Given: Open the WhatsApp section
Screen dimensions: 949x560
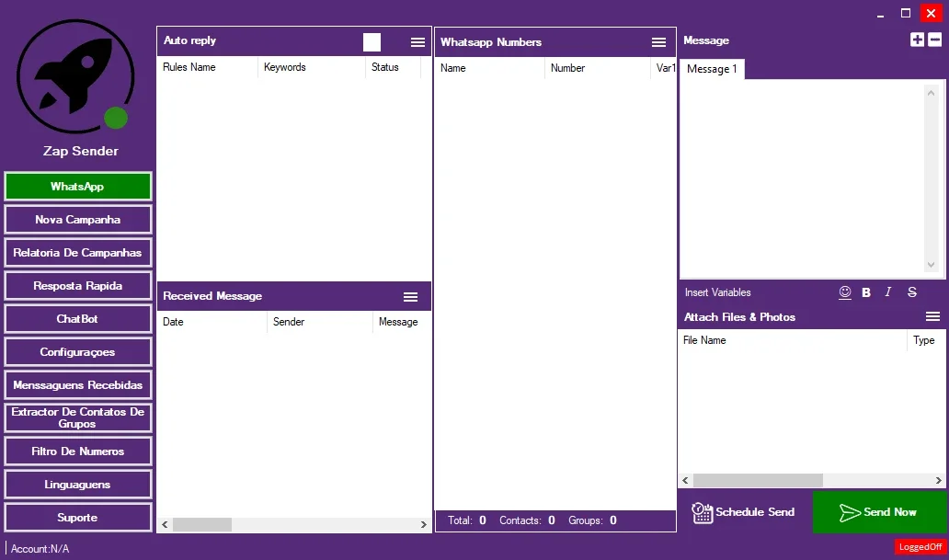Looking at the screenshot, I should (x=77, y=187).
